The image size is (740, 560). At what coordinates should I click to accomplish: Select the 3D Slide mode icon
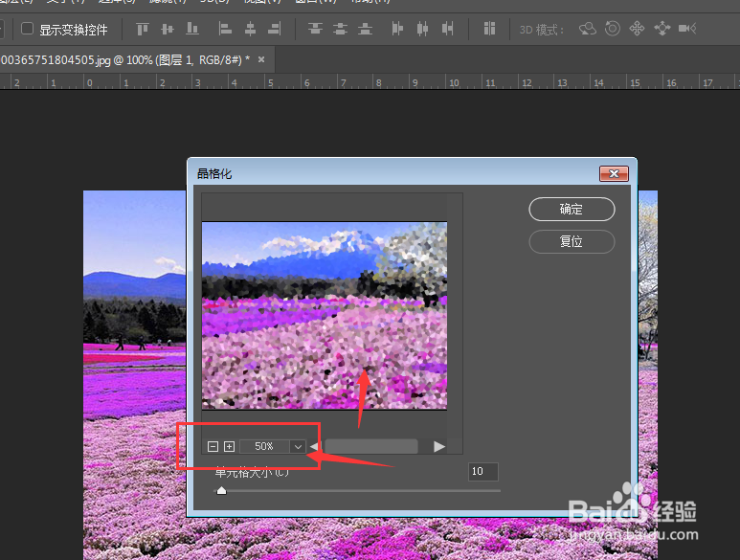(662, 29)
